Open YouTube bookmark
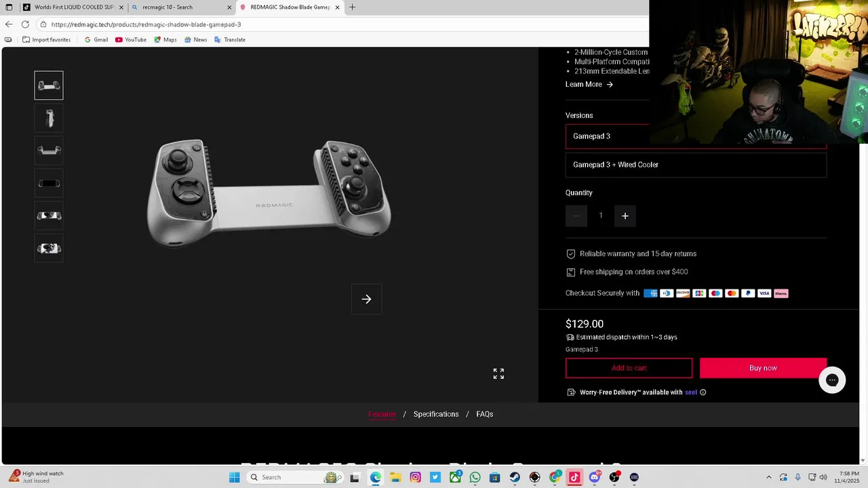 click(131, 40)
